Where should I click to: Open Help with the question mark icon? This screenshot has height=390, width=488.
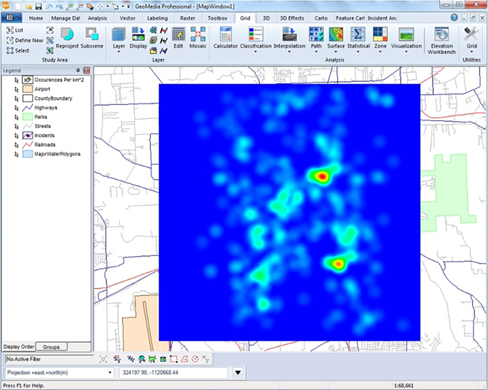click(454, 18)
